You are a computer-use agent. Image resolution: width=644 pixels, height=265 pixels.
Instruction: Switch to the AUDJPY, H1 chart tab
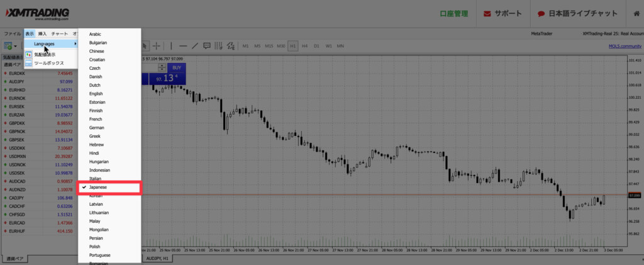tap(157, 258)
